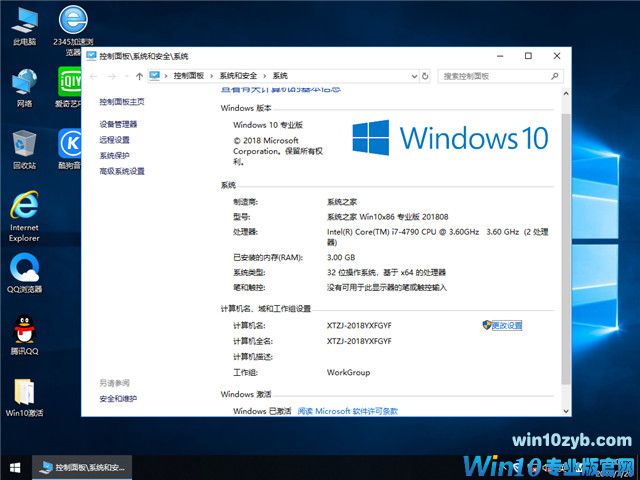Image resolution: width=640 pixels, height=480 pixels.
Task: Click the Windows Start button
Action: click(15, 468)
